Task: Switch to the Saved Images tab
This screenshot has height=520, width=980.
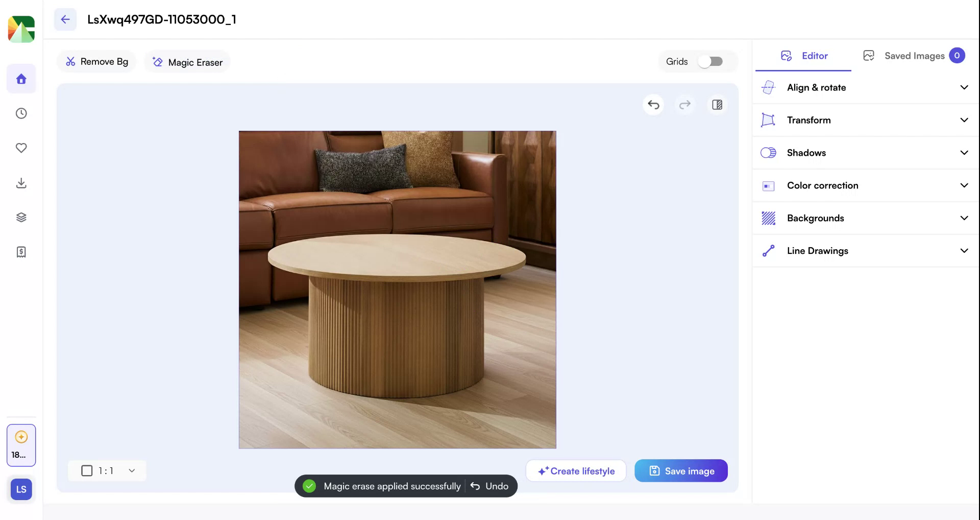Action: pyautogui.click(x=915, y=55)
